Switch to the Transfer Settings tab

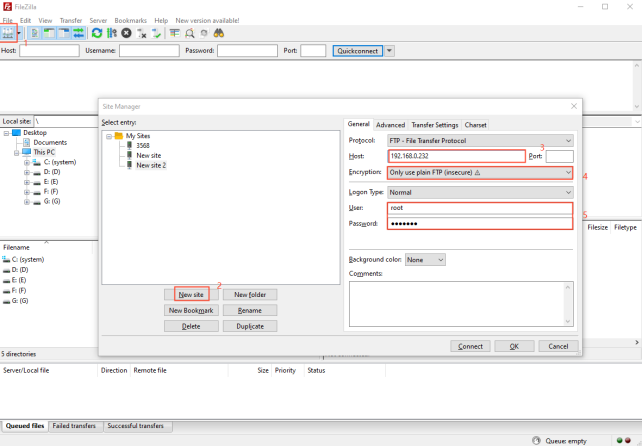click(435, 125)
